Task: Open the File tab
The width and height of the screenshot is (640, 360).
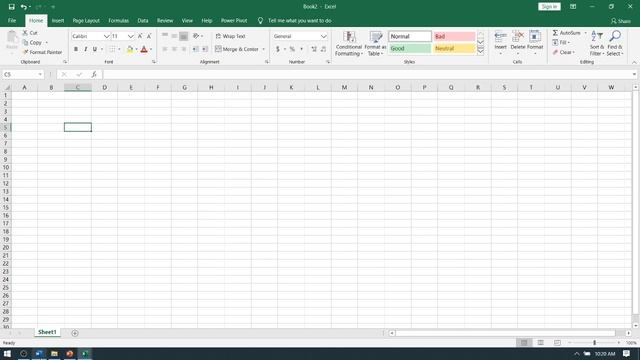Action: [12, 20]
